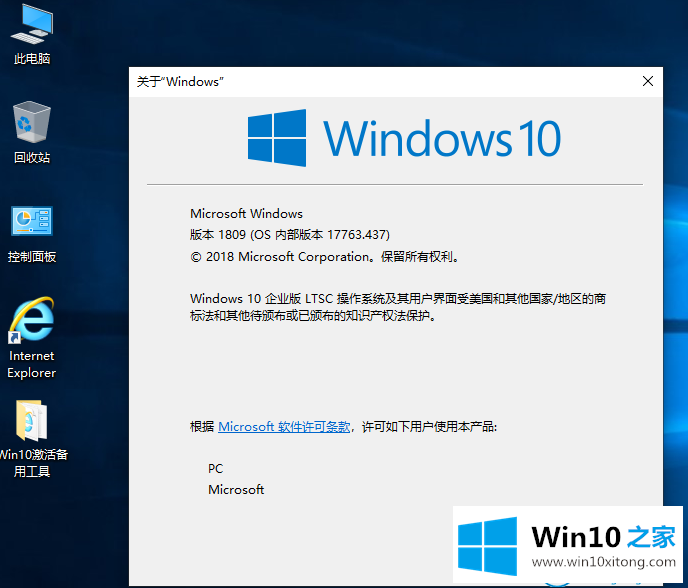
Task: Click the Windows 10 企业版 LTSC paragraph
Action: click(x=398, y=307)
